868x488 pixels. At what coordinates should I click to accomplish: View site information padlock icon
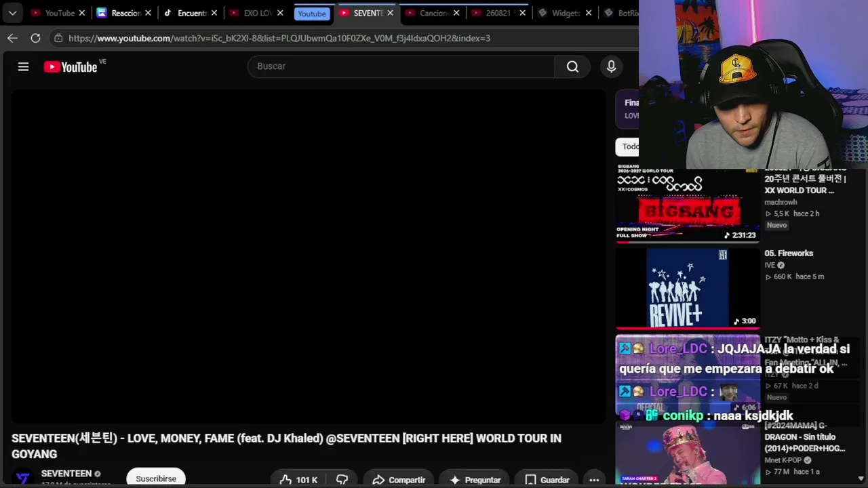pos(58,38)
